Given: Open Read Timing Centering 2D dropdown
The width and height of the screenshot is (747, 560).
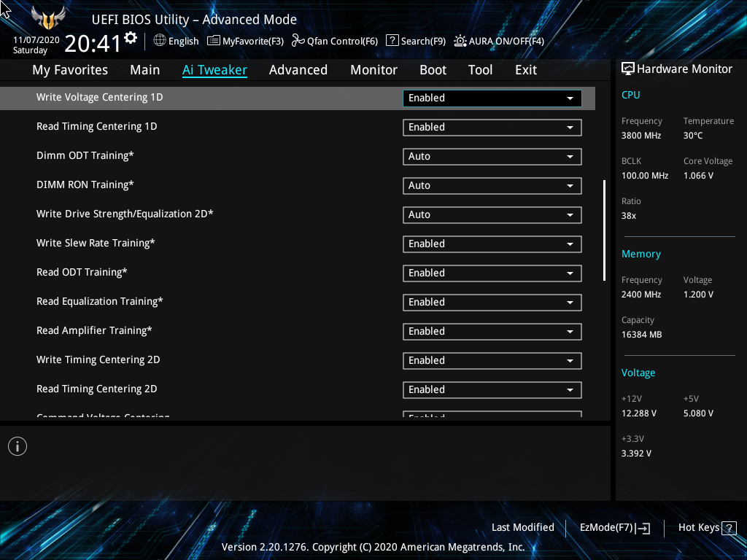Looking at the screenshot, I should pyautogui.click(x=492, y=389).
